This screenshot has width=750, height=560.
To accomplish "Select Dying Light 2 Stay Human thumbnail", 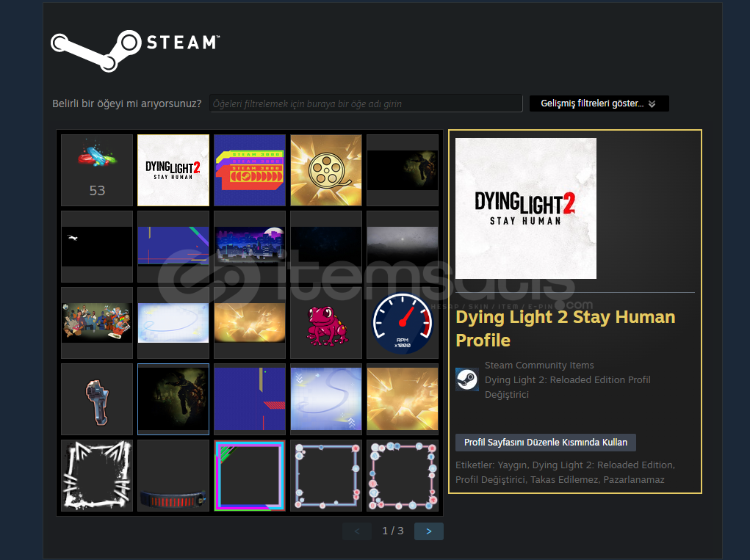I will (x=173, y=170).
